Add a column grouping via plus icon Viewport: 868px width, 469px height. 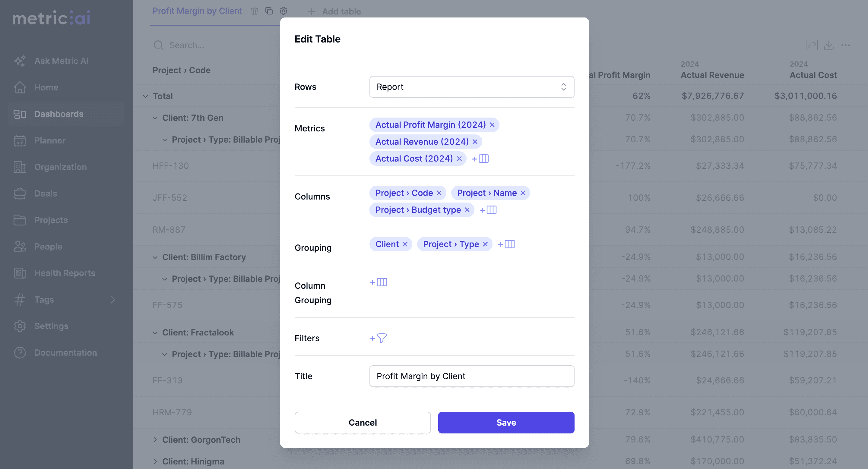coord(379,282)
